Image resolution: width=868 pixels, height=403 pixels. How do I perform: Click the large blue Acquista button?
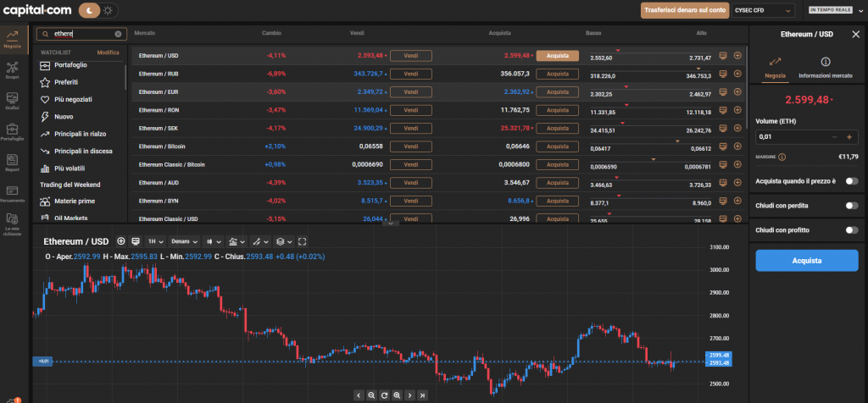807,261
